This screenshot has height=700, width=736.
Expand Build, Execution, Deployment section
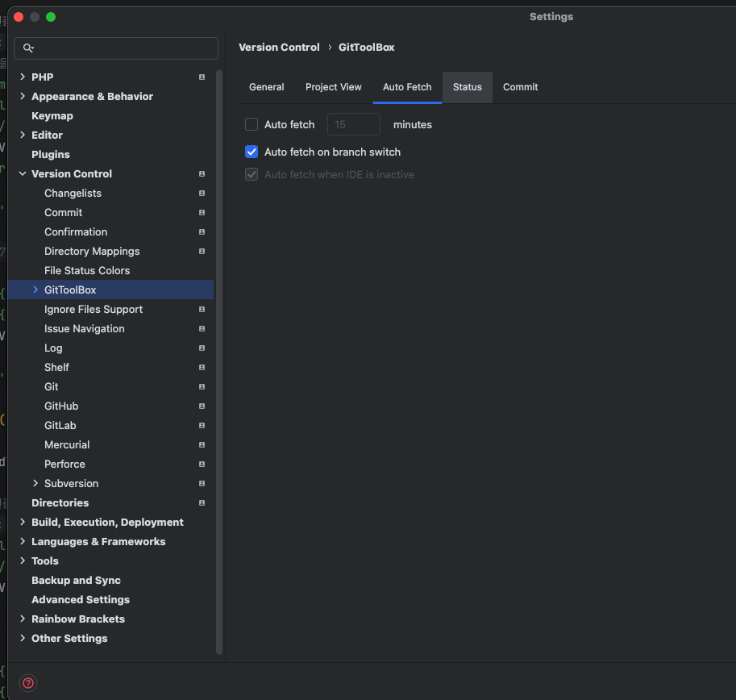23,522
